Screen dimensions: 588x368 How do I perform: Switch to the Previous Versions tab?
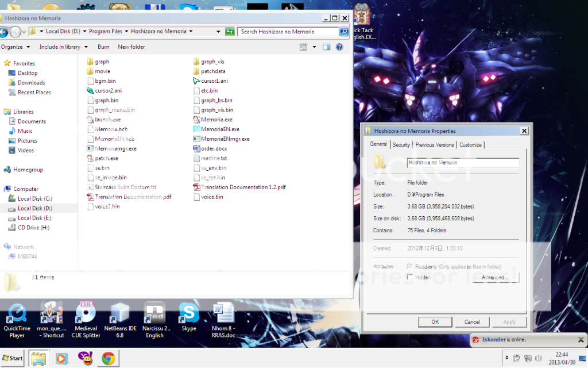click(x=435, y=145)
